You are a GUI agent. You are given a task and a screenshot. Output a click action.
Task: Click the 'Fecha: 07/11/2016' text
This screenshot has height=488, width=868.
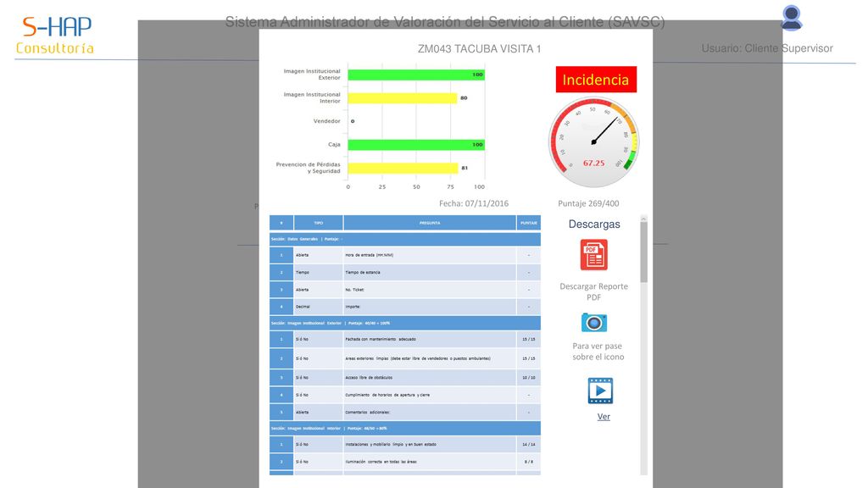pyautogui.click(x=473, y=203)
